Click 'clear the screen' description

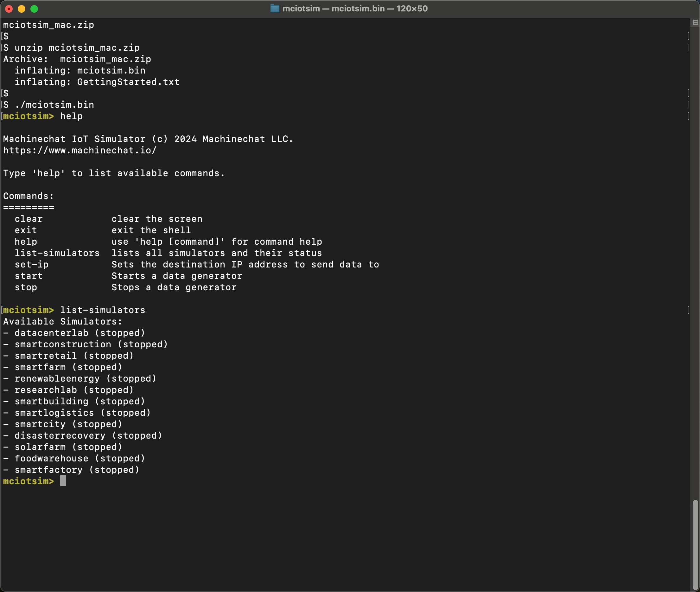coord(157,219)
